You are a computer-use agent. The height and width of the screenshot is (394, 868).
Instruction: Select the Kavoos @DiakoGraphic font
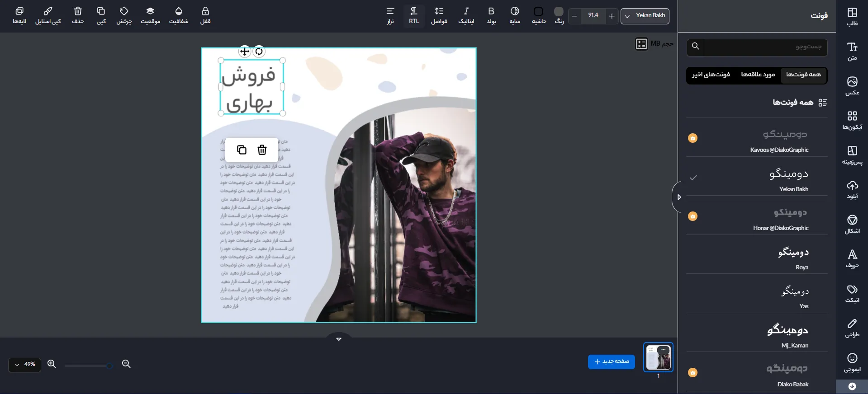click(757, 138)
